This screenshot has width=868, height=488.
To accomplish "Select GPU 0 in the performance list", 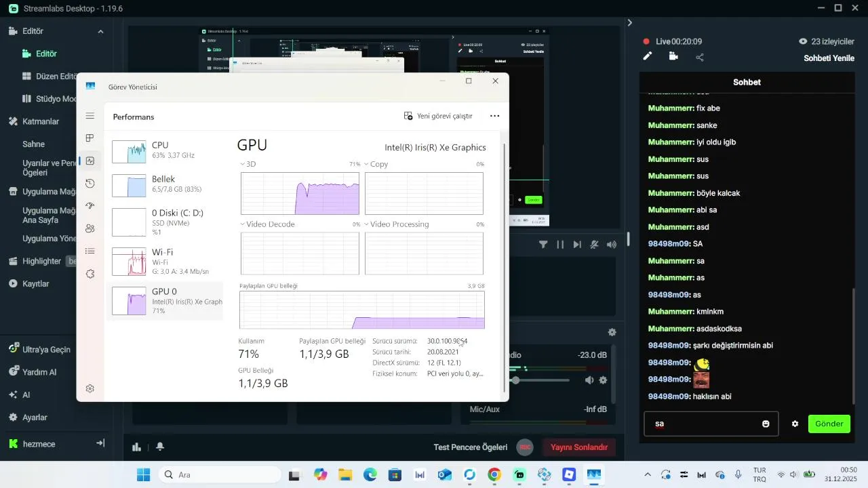I will (165, 300).
